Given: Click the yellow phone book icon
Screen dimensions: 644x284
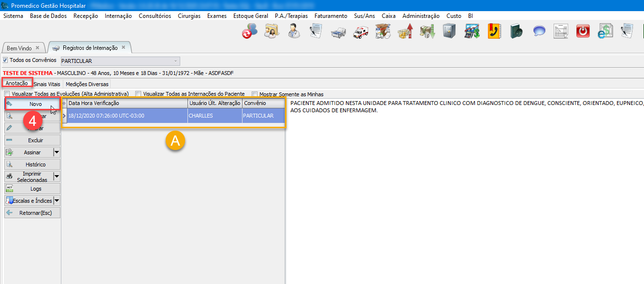Looking at the screenshot, I should [494, 31].
